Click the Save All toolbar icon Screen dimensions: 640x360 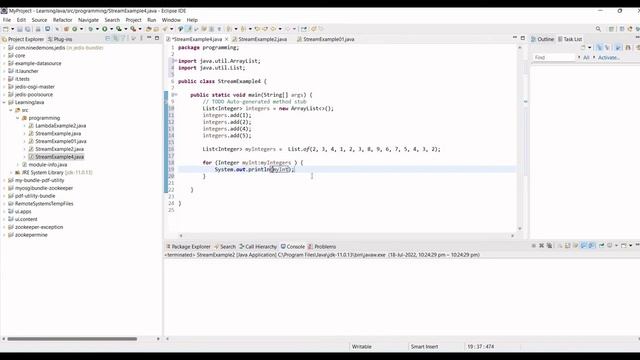27,29
